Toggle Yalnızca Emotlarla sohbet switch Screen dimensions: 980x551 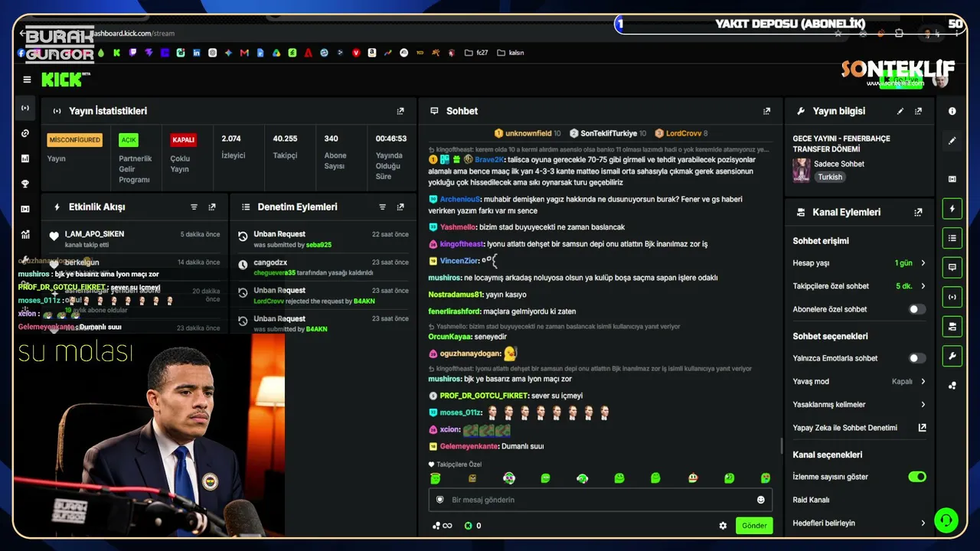coord(916,358)
